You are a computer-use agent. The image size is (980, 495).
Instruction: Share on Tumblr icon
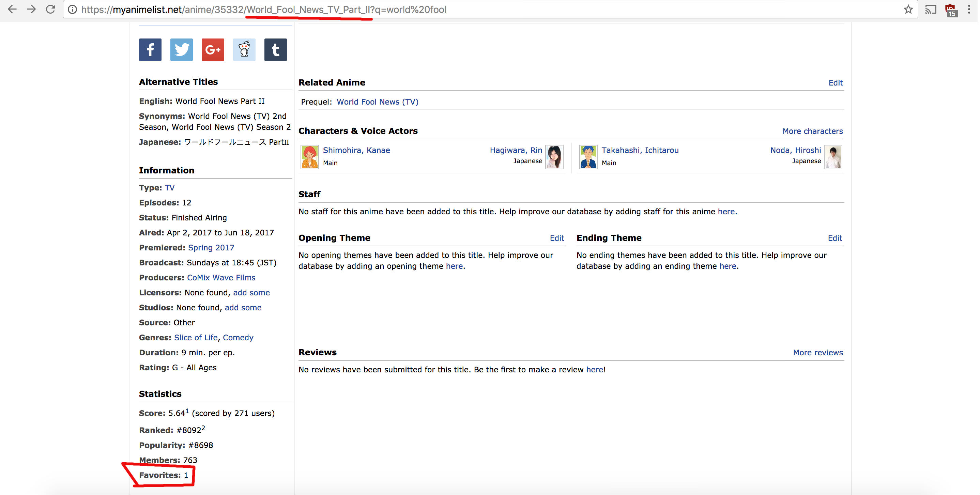(275, 49)
